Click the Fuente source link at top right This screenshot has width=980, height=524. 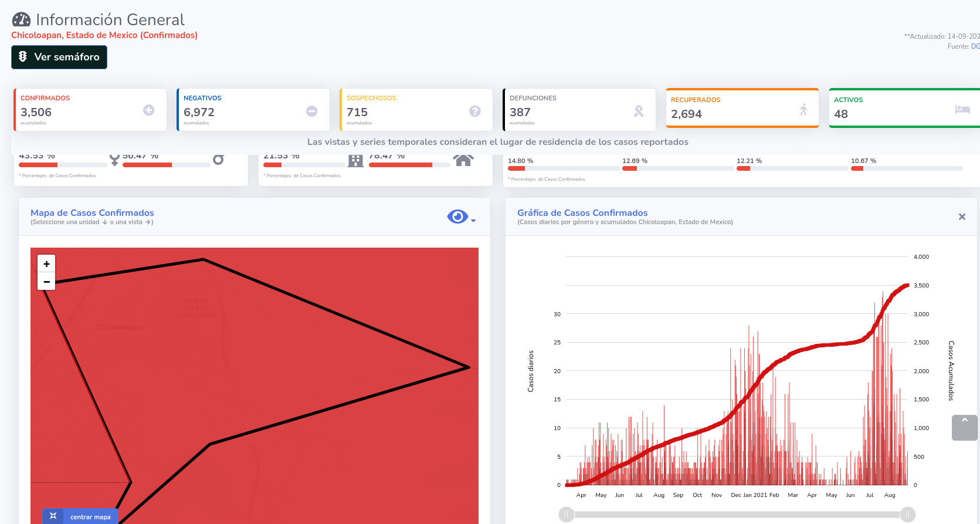975,46
